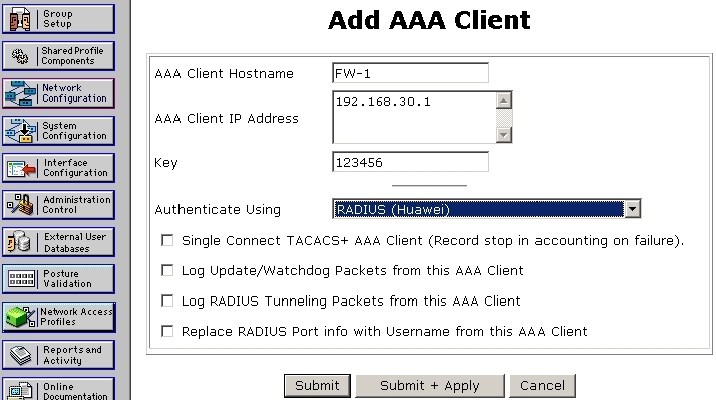Open Interface Configuration icon
Image resolution: width=716 pixels, height=400 pixels.
pos(21,168)
